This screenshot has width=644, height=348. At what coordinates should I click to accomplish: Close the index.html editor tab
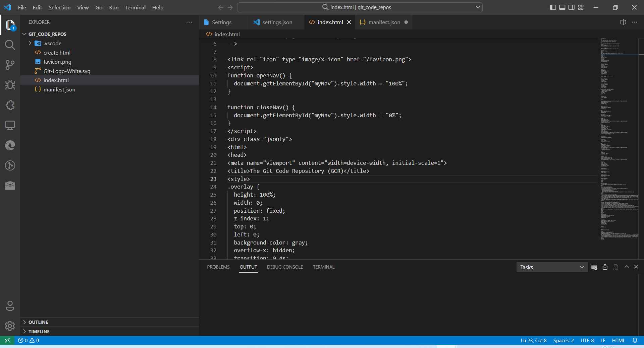point(349,22)
